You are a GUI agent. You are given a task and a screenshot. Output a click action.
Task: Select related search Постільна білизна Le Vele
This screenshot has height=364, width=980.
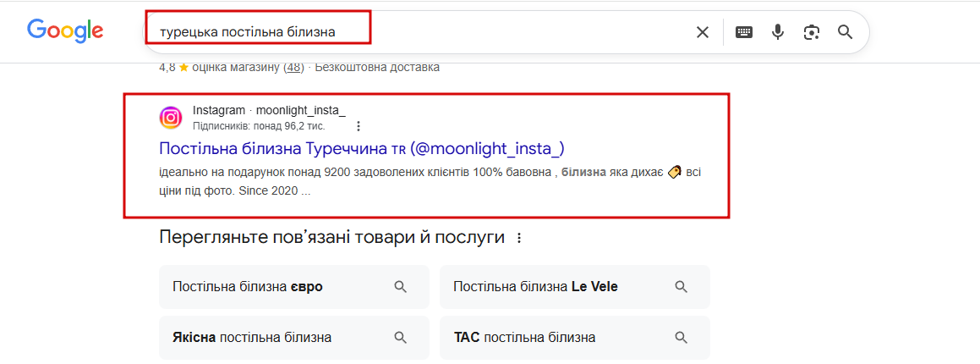[x=575, y=287]
